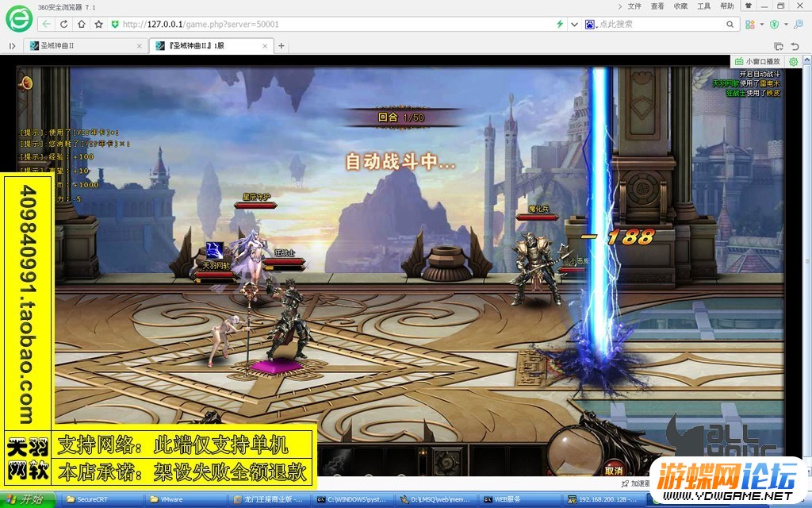Switch to the SecureCRT taskbar item

click(x=101, y=500)
